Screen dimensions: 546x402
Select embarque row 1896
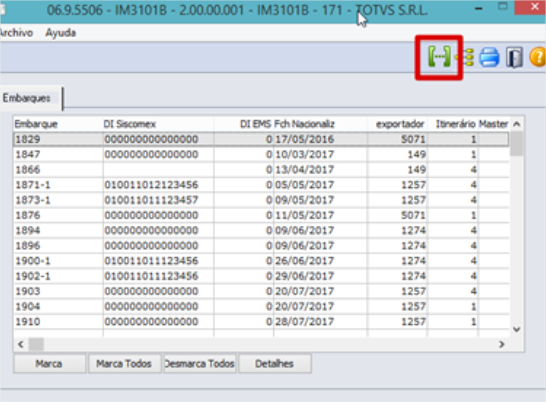click(x=261, y=246)
